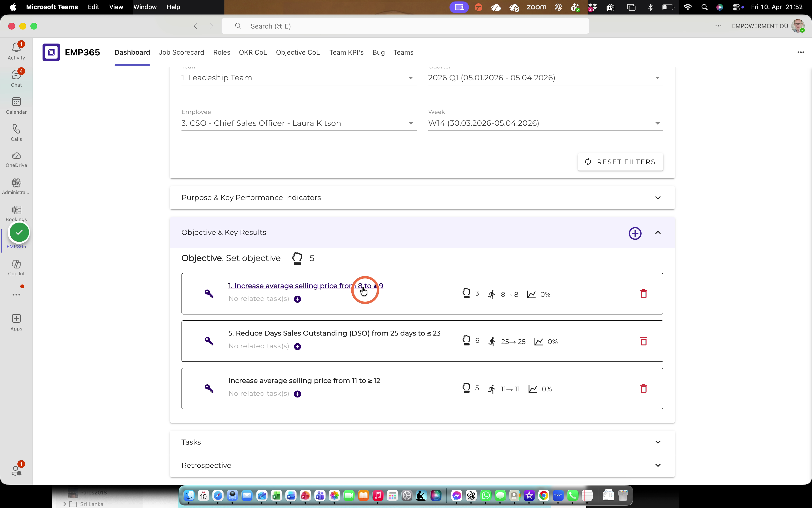Image resolution: width=812 pixels, height=508 pixels.
Task: Open the Window menu in menu bar
Action: click(145, 7)
